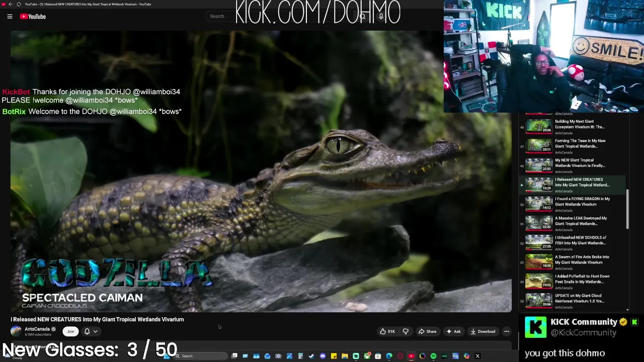The height and width of the screenshot is (362, 644).
Task: Click the playlist panel scrollbar
Action: pos(627,210)
